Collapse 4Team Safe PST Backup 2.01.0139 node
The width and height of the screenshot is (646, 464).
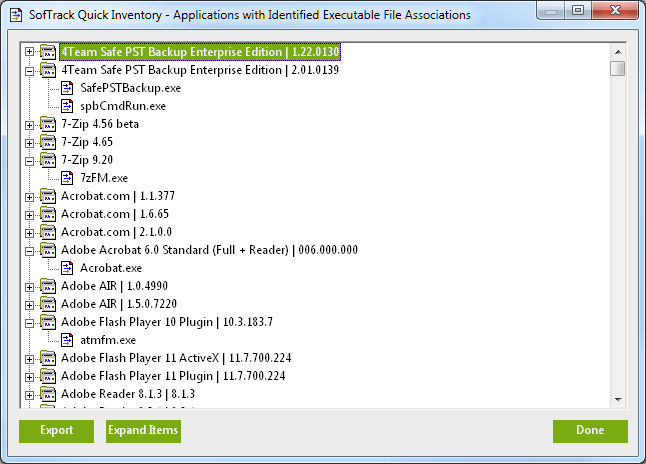[29, 70]
